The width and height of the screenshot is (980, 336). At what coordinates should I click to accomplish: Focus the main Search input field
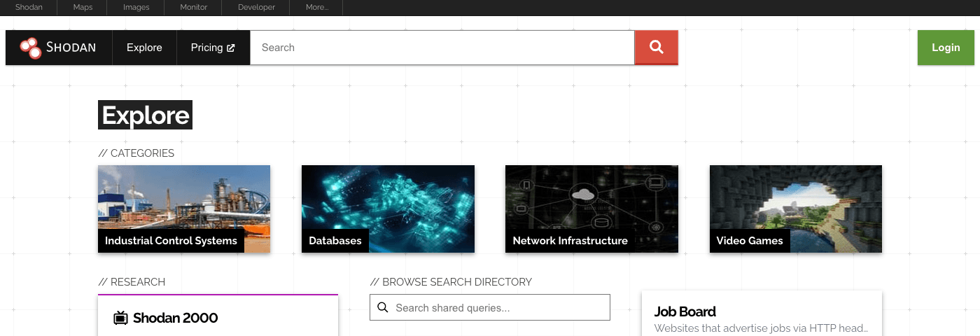(x=442, y=48)
